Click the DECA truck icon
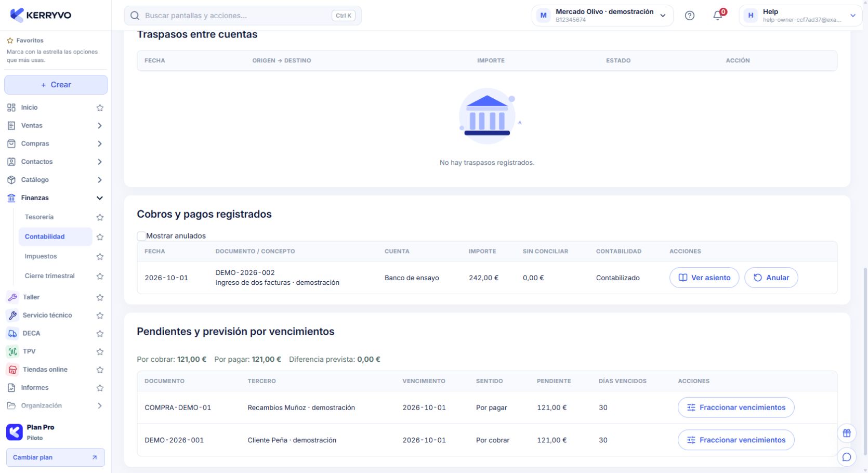The image size is (868, 473). point(12,334)
